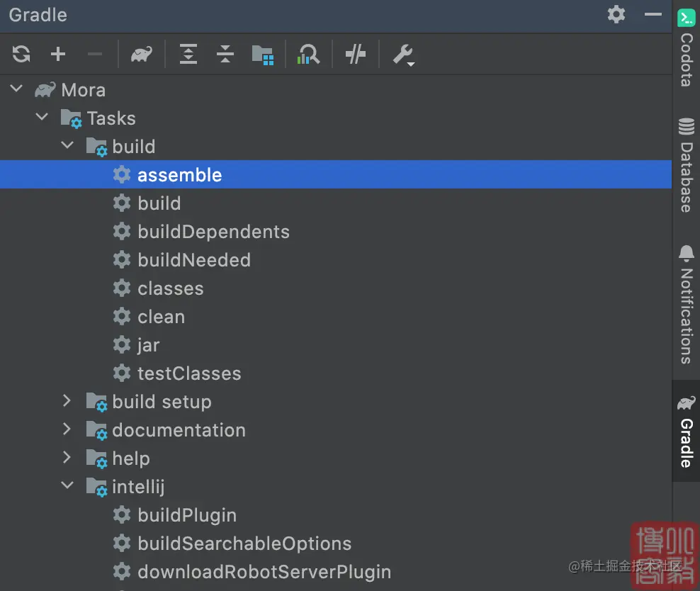The height and width of the screenshot is (591, 700).
Task: Select the buildSearchableOptions task
Action: (336, 544)
